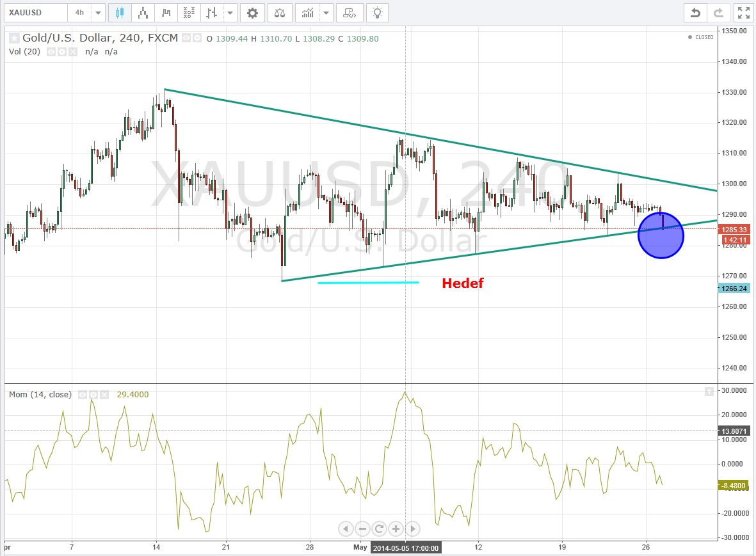This screenshot has width=756, height=556.
Task: Toggle fullscreen mode for the chart
Action: (743, 13)
